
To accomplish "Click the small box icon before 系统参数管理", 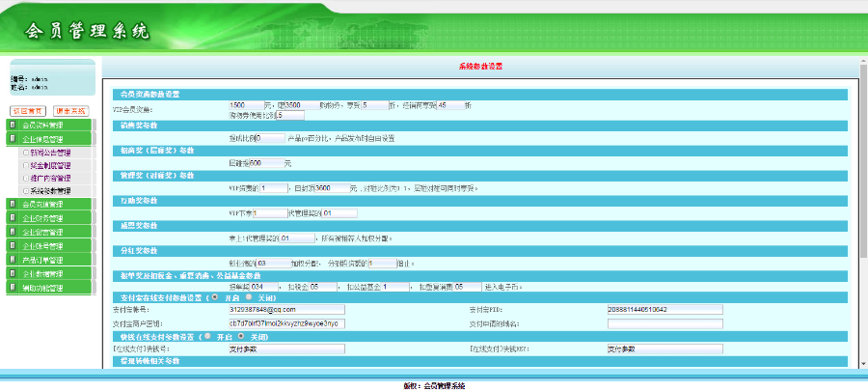I will pos(26,191).
